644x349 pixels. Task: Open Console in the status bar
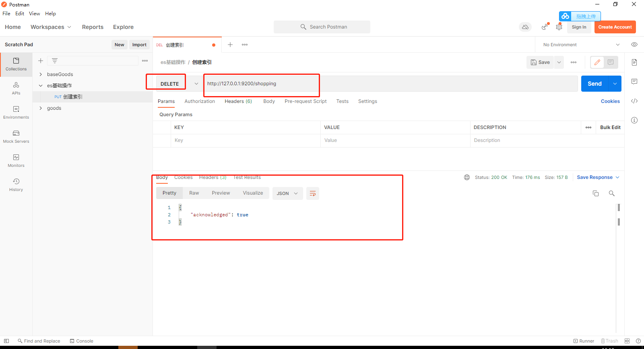(x=82, y=341)
